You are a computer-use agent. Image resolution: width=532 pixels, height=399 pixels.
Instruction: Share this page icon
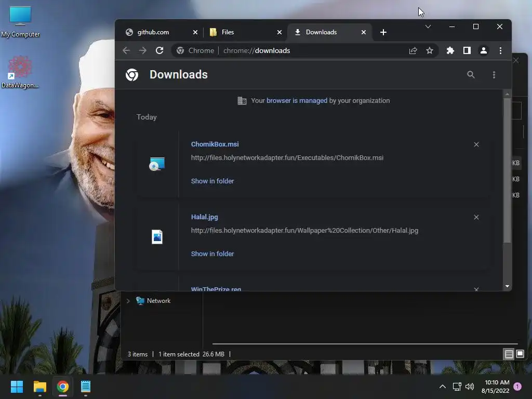(x=413, y=50)
